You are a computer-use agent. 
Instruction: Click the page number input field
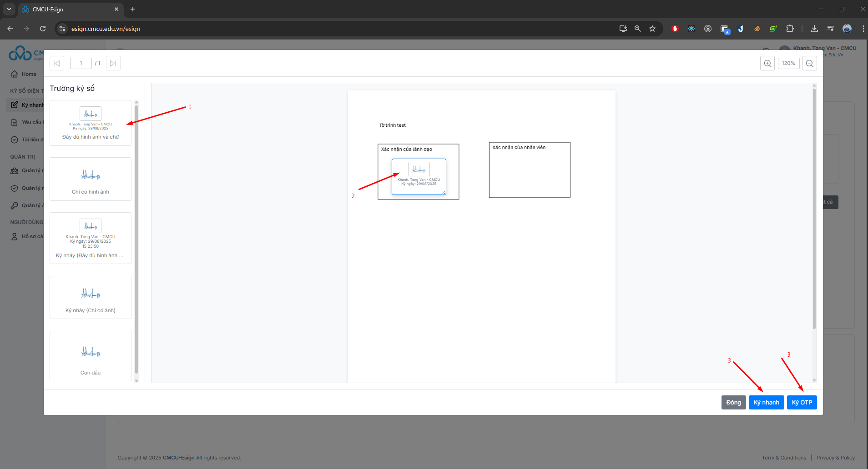[x=81, y=64]
